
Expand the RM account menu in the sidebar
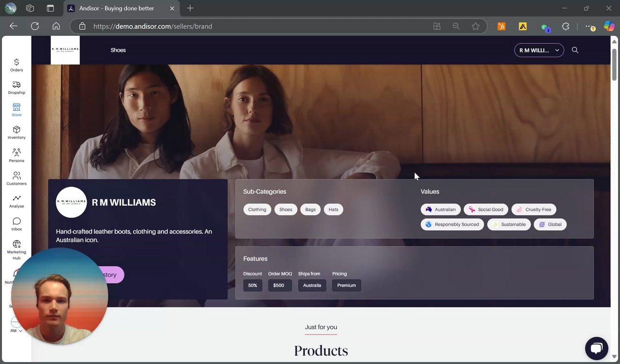click(16, 325)
